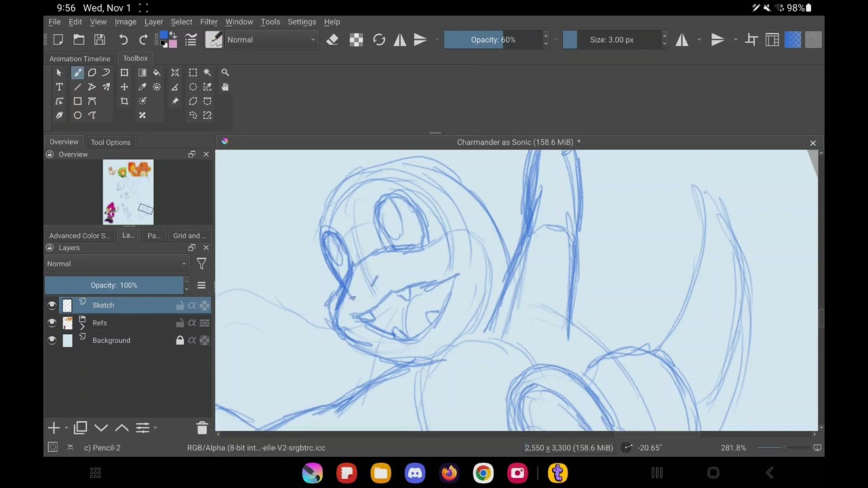The image size is (868, 488).
Task: Select the Rectangle shape tool
Action: (77, 101)
